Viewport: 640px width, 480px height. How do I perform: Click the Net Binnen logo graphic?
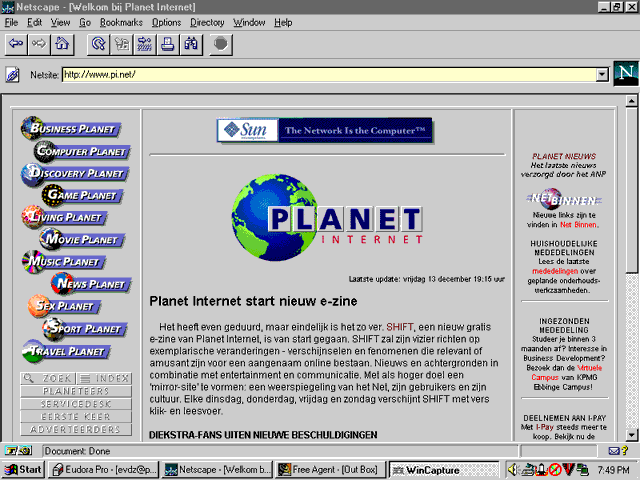[564, 199]
